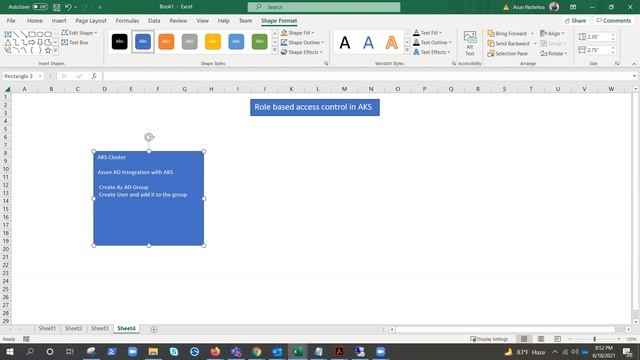Open Skype from the taskbar

pos(174,351)
